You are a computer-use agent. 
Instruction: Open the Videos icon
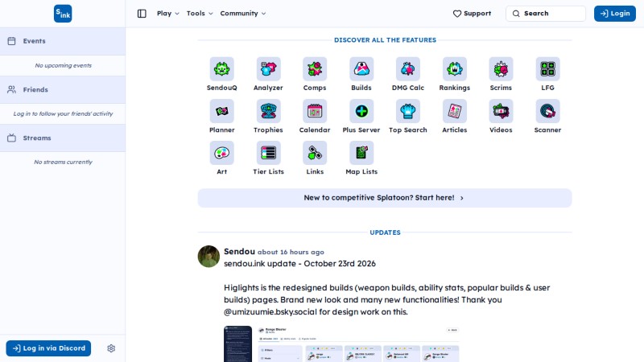(x=501, y=111)
